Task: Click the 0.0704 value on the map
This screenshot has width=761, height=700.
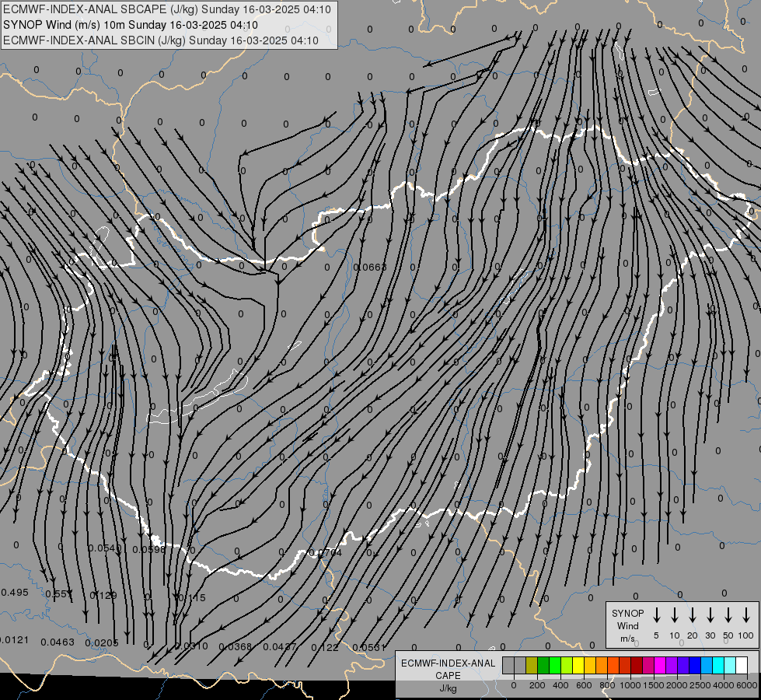Action: pos(325,552)
